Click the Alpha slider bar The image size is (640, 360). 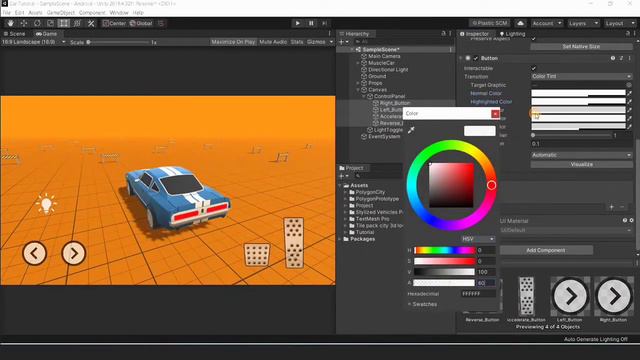pos(444,282)
